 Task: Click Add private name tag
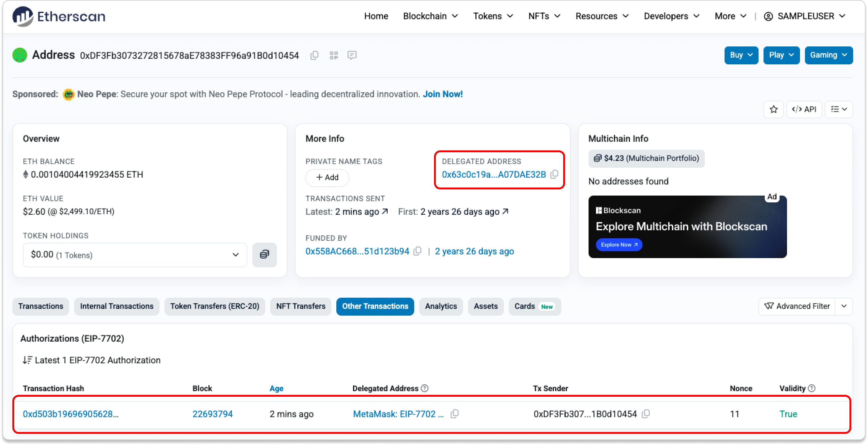[327, 177]
